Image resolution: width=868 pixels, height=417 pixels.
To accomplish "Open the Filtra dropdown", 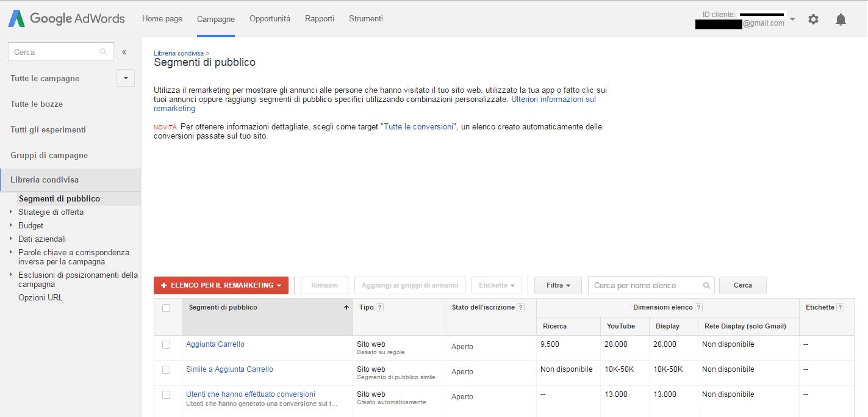I will (x=558, y=285).
